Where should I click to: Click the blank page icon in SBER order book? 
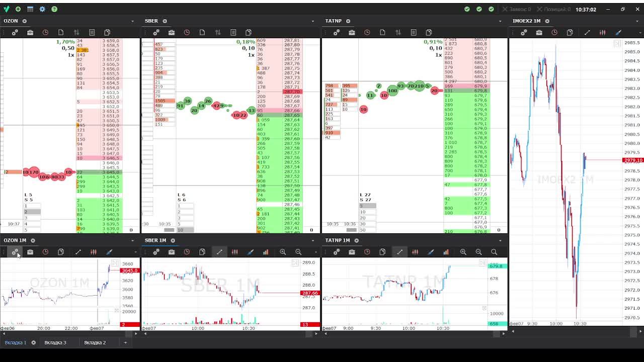pos(202,32)
